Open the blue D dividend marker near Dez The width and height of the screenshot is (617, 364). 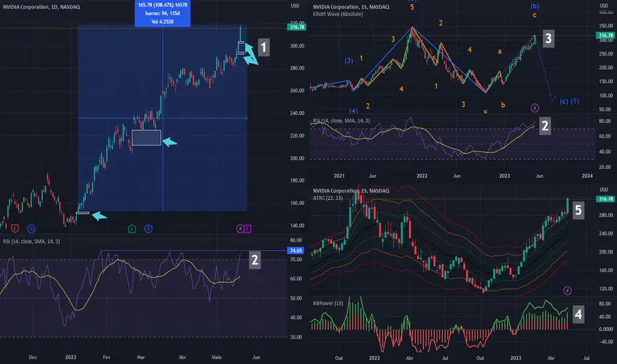point(31,228)
